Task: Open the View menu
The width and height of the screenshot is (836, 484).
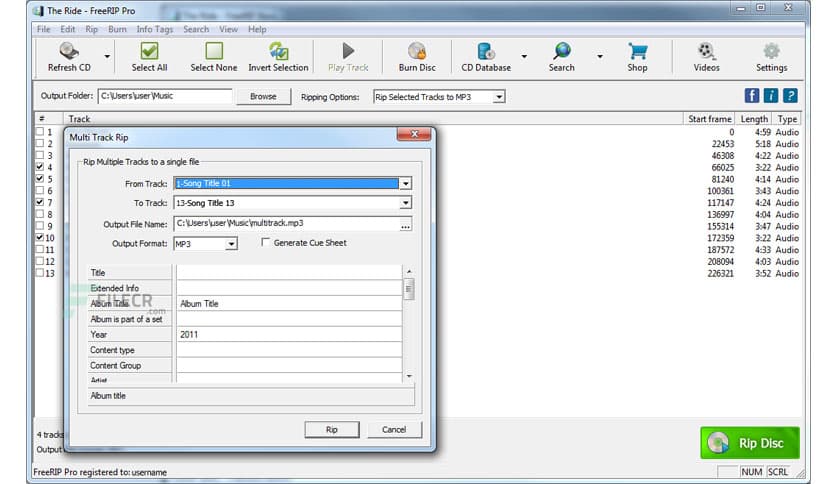Action: click(228, 29)
